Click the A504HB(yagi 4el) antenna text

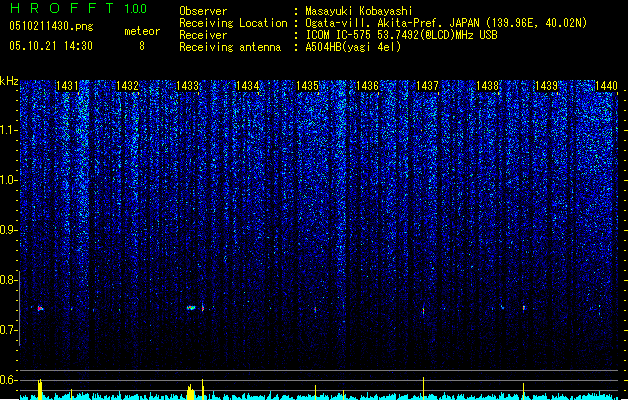click(353, 47)
